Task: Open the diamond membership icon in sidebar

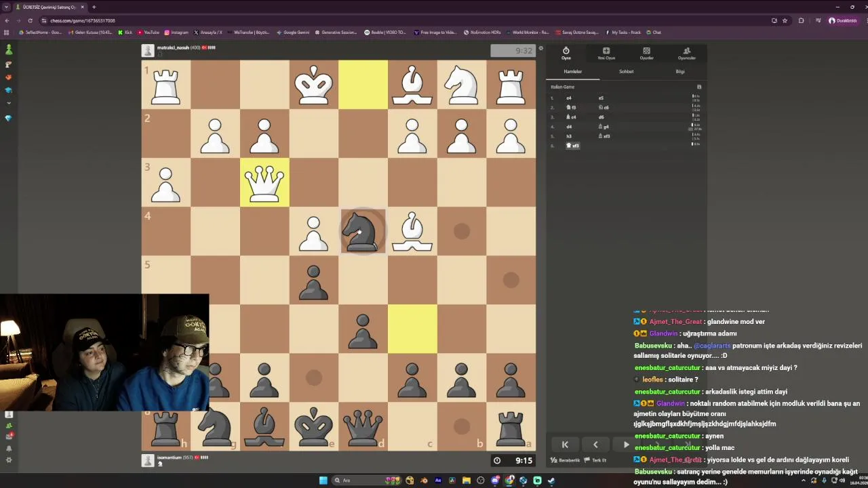Action: 9,118
